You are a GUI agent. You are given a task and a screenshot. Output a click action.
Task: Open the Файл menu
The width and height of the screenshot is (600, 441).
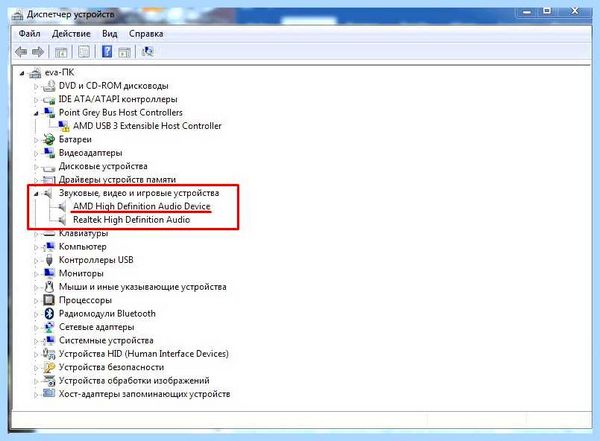(29, 34)
